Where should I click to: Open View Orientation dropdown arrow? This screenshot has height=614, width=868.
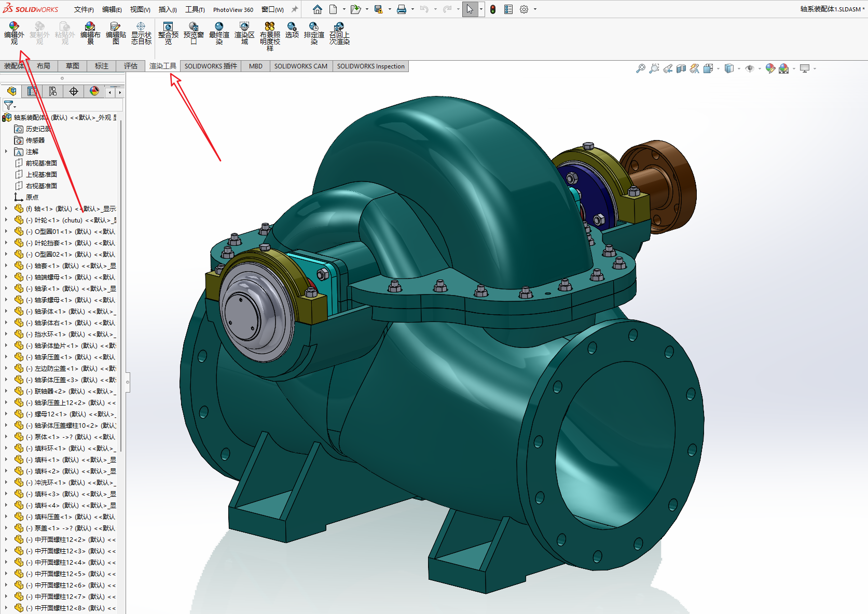718,68
